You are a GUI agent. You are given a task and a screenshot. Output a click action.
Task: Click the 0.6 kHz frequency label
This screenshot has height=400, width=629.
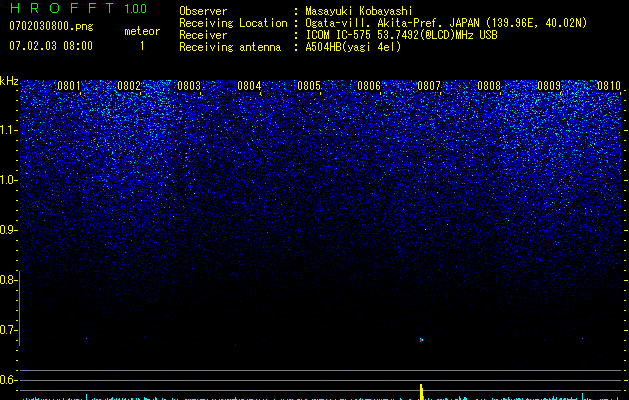pyautogui.click(x=8, y=380)
